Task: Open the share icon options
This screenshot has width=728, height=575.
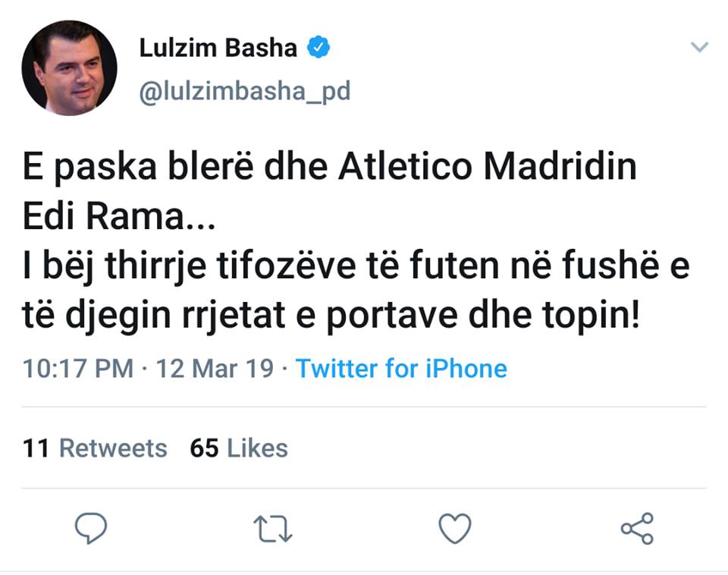Action: coord(637,528)
